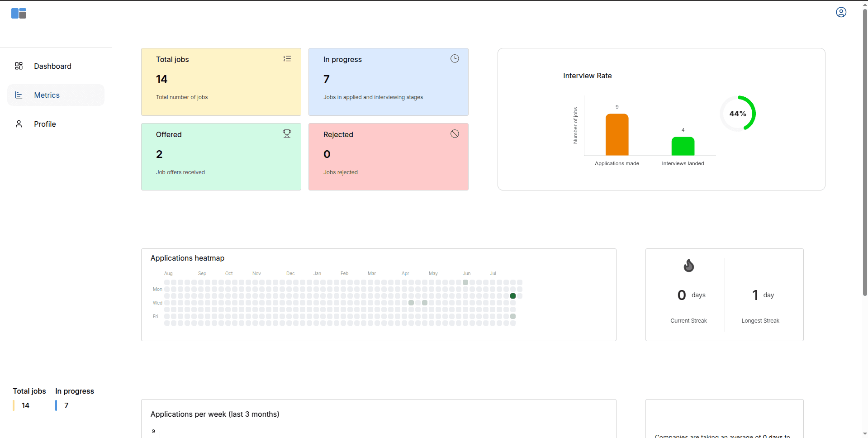This screenshot has height=438, width=868.
Task: Click the list icon on Total jobs card
Action: 287,58
